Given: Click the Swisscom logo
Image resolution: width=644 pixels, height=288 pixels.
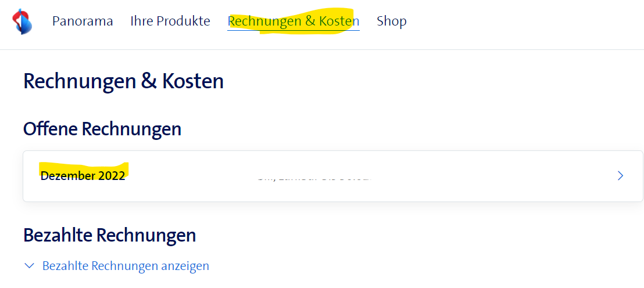Looking at the screenshot, I should 23,21.
